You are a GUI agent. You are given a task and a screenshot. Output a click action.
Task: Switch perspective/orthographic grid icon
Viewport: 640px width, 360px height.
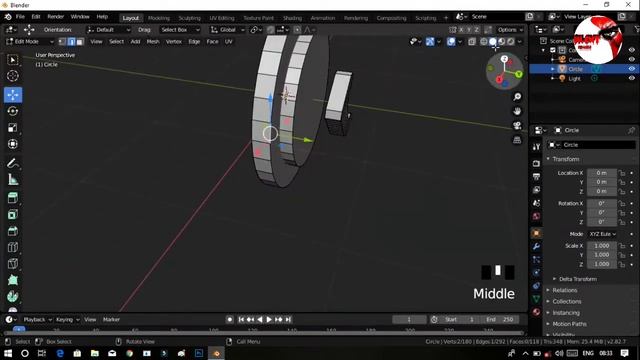coord(517,140)
